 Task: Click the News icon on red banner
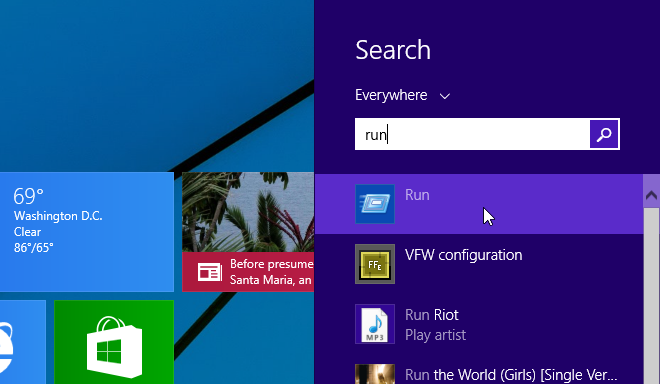[x=210, y=272]
